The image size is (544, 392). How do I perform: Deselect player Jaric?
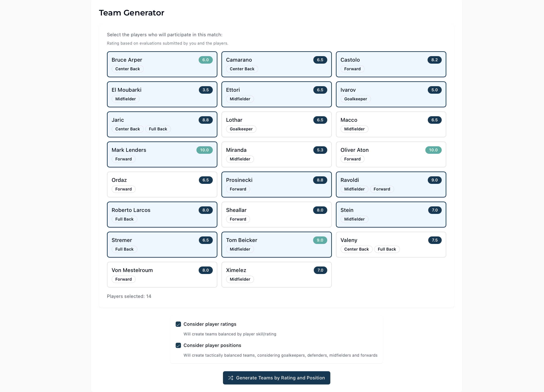162,124
